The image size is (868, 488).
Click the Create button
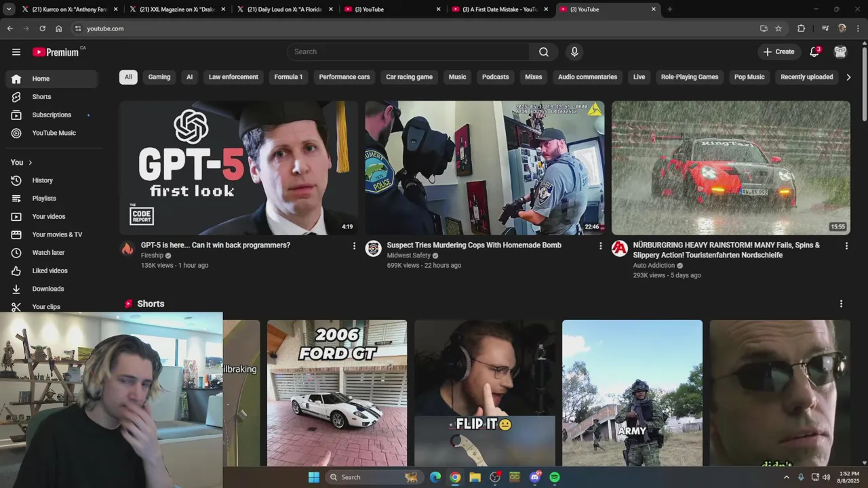click(778, 52)
